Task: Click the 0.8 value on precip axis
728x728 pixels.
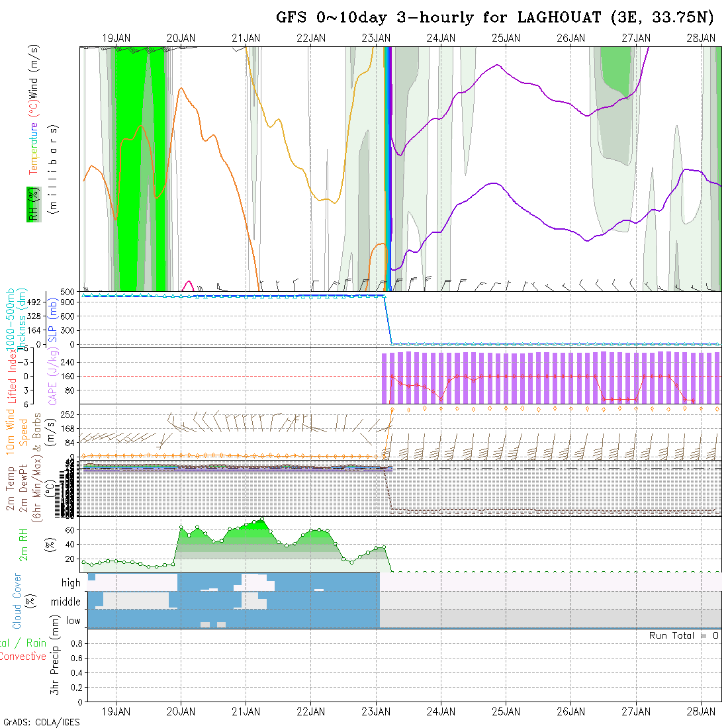Action: [x=77, y=643]
